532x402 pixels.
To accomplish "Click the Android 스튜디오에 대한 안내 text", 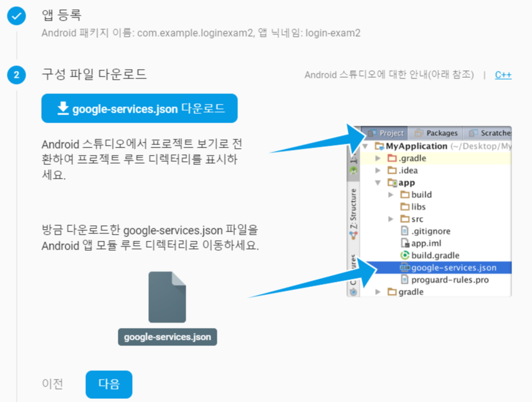I will pyautogui.click(x=389, y=75).
